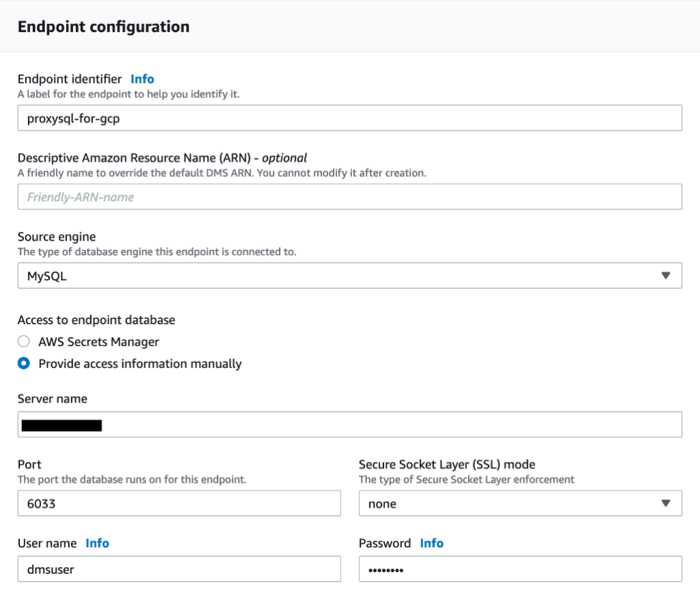Open the Source engine dropdown arrow
The width and height of the screenshot is (700, 600).
(x=667, y=275)
